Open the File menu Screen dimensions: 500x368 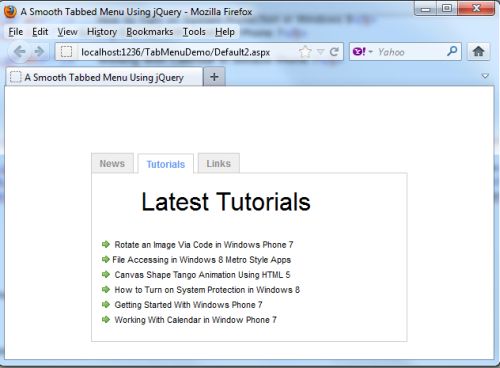point(16,32)
